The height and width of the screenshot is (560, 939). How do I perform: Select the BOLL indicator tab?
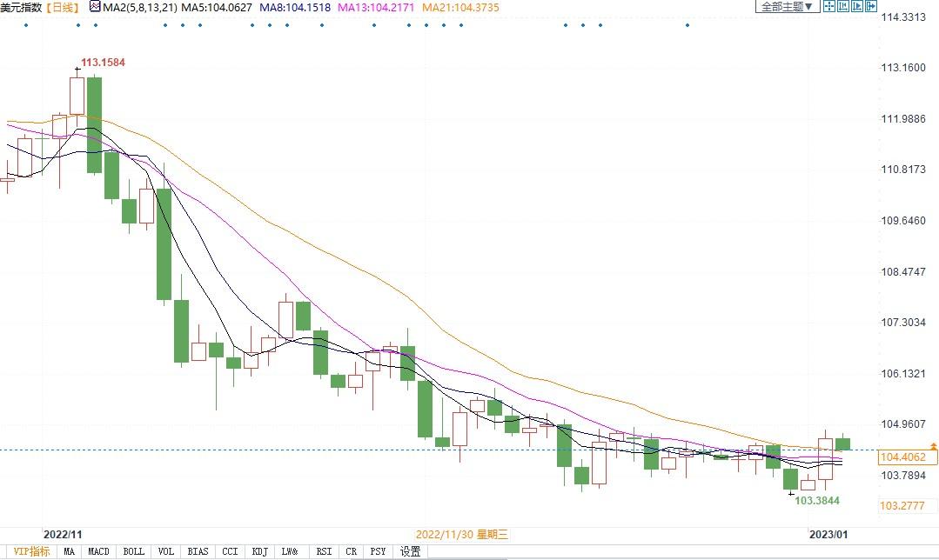(133, 551)
